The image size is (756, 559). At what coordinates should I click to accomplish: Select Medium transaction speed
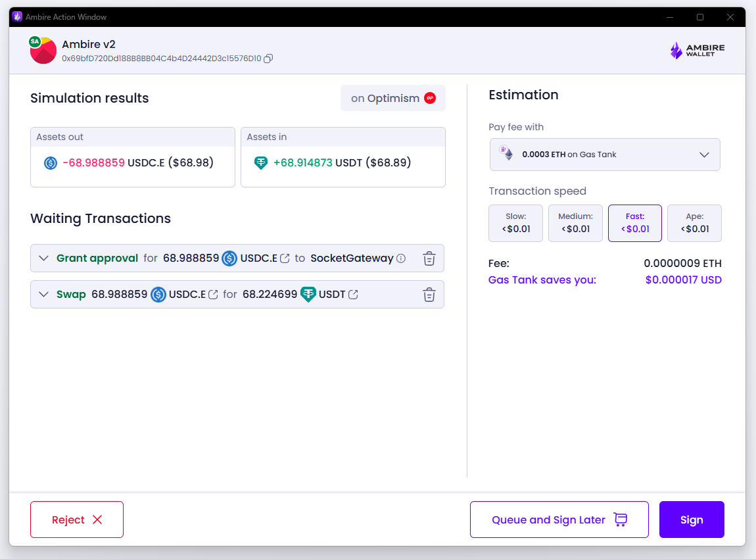[x=575, y=223]
